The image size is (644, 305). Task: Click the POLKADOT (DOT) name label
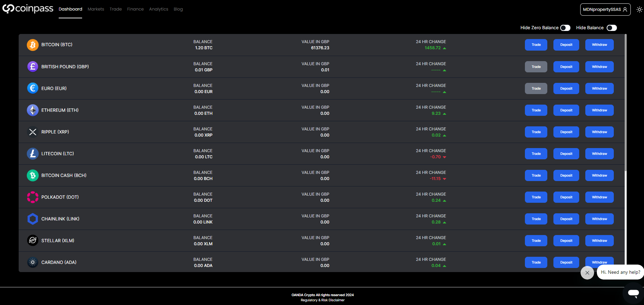tap(60, 197)
